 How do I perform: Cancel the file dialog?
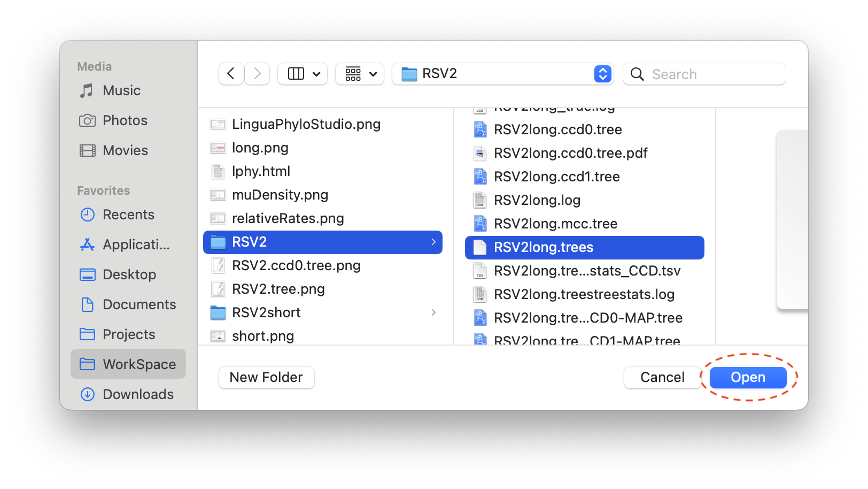pyautogui.click(x=662, y=377)
